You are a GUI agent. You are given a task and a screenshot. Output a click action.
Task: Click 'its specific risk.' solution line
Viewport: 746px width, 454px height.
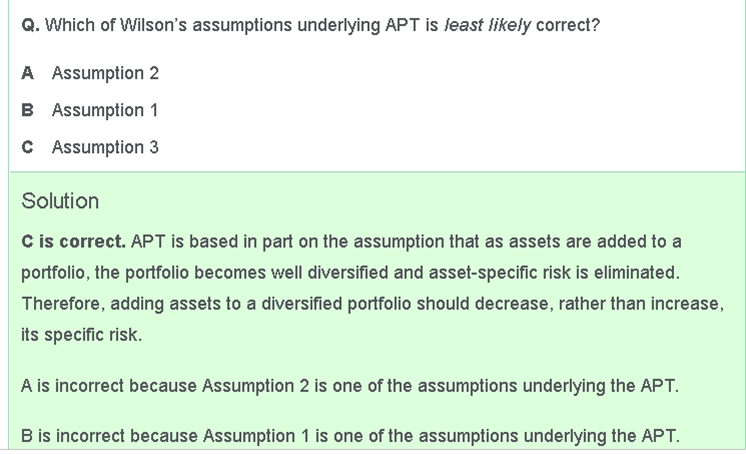coord(81,335)
